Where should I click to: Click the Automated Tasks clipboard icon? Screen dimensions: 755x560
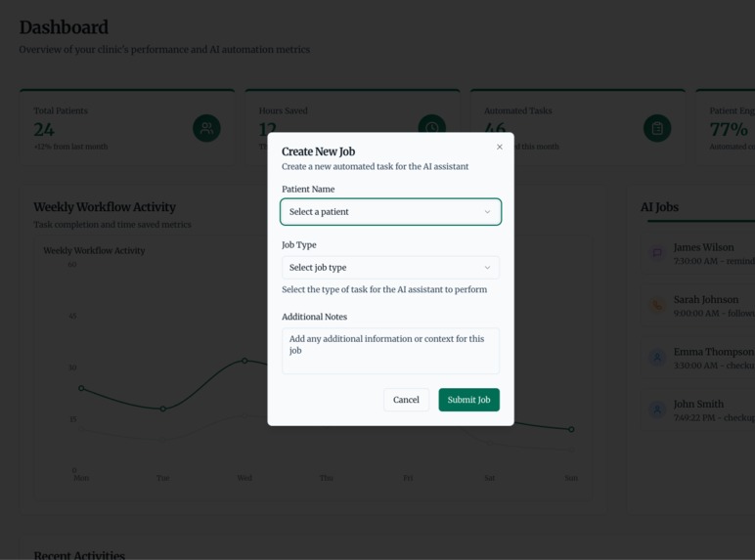coord(657,128)
